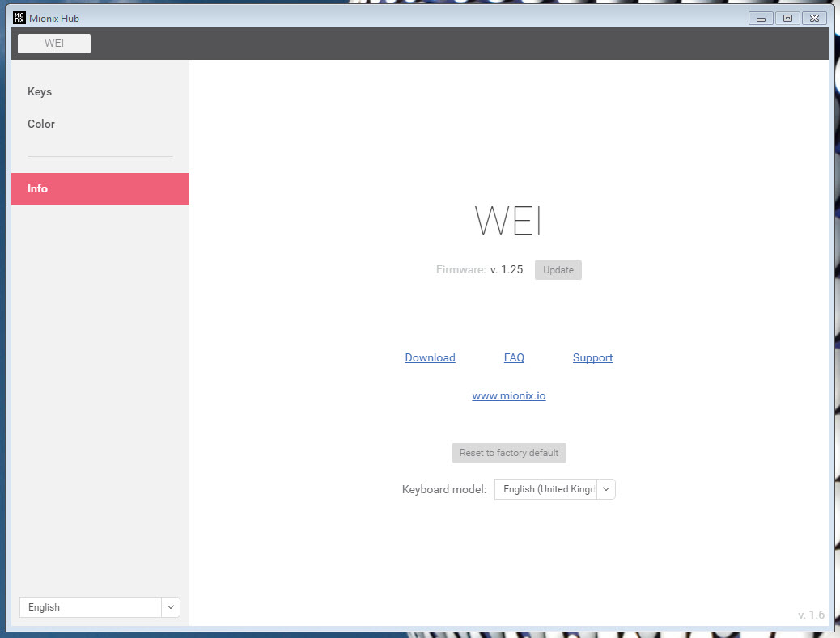Minimize the Mionix Hub window
Screen dimensions: 840x638
point(761,19)
